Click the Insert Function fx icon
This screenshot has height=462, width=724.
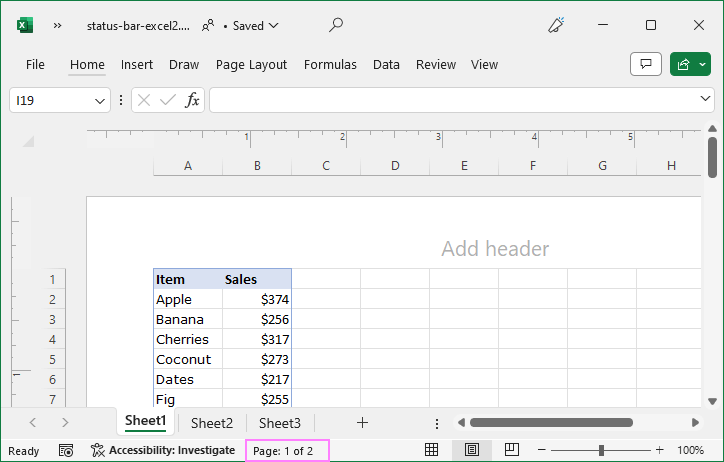pyautogui.click(x=193, y=100)
